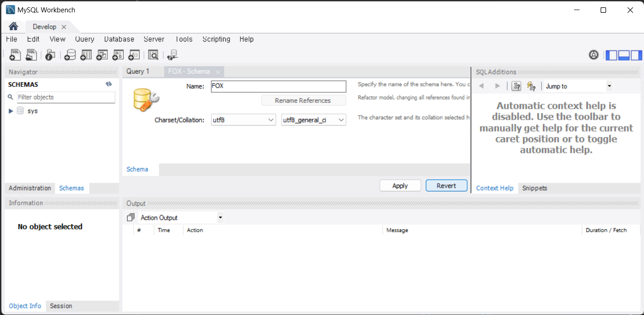
Task: Select the sys schema in navigator
Action: pos(32,111)
